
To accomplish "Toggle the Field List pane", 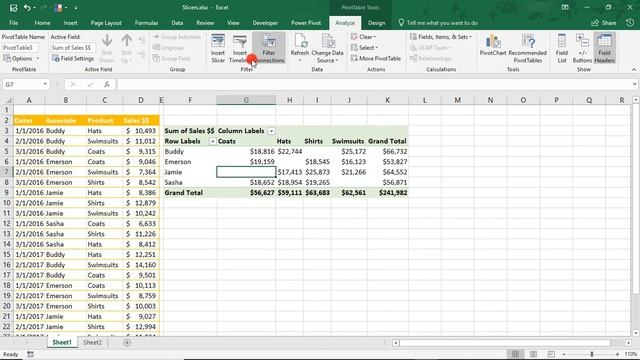I will coord(562,48).
